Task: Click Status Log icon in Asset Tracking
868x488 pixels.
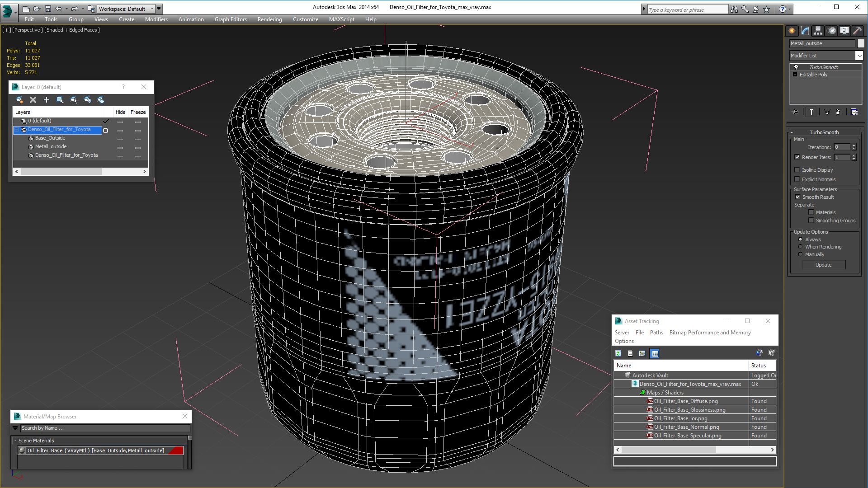Action: [630, 353]
